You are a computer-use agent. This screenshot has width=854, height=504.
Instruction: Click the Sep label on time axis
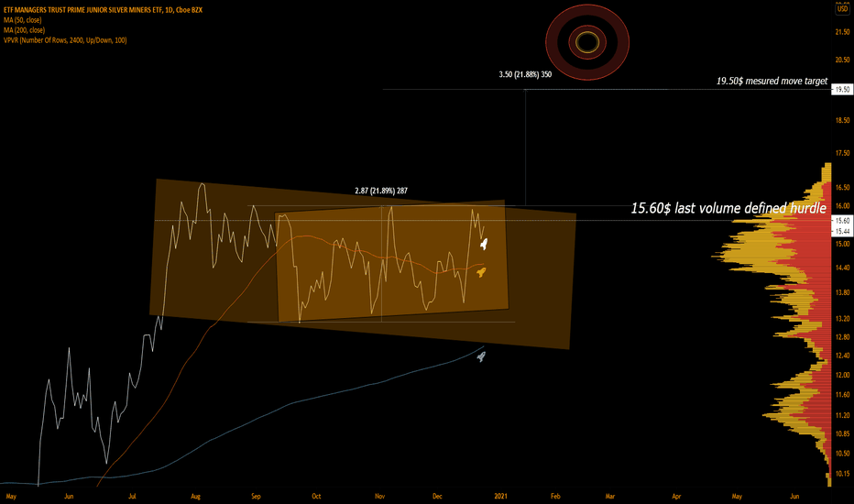pos(256,497)
